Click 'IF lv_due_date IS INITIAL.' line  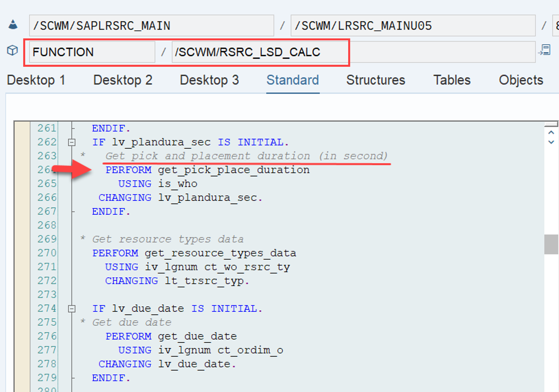point(177,309)
